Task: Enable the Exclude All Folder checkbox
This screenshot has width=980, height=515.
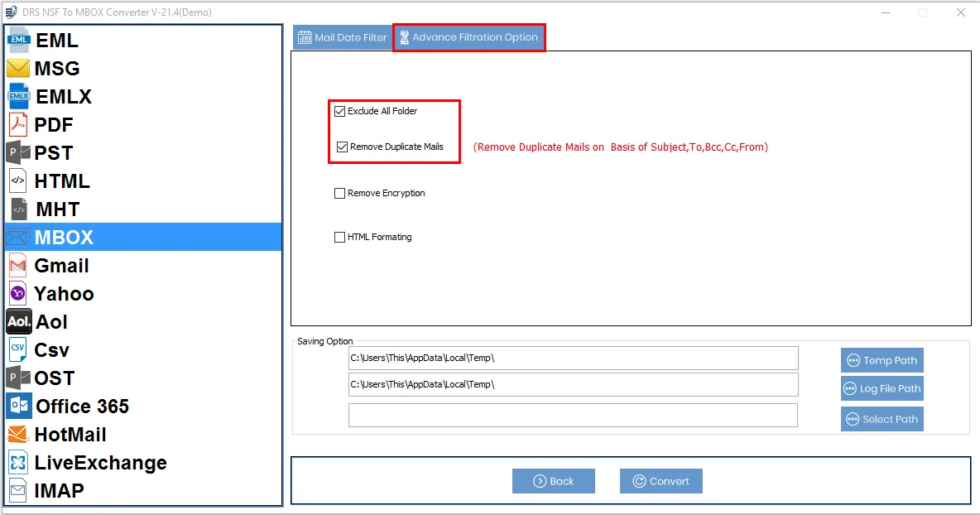Action: pyautogui.click(x=339, y=111)
